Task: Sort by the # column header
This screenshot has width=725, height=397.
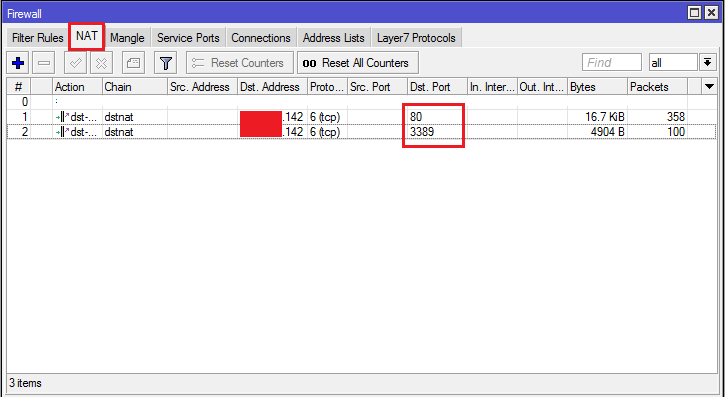Action: (x=18, y=87)
